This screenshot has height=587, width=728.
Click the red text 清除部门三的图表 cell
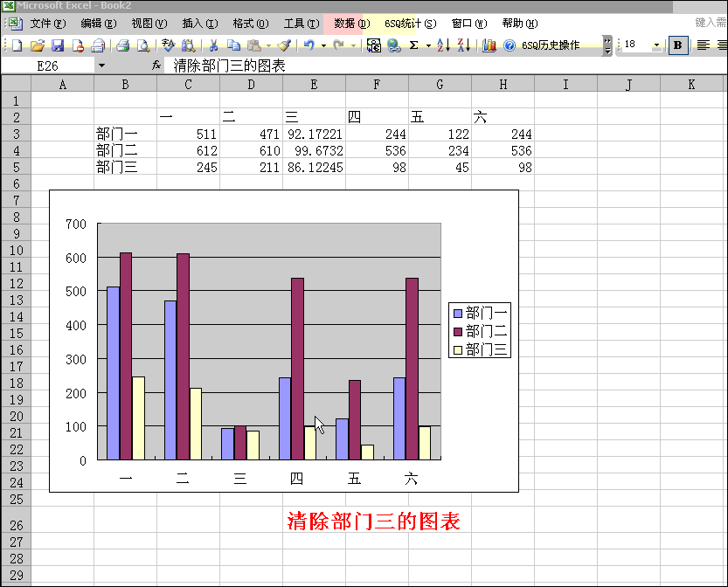373,521
